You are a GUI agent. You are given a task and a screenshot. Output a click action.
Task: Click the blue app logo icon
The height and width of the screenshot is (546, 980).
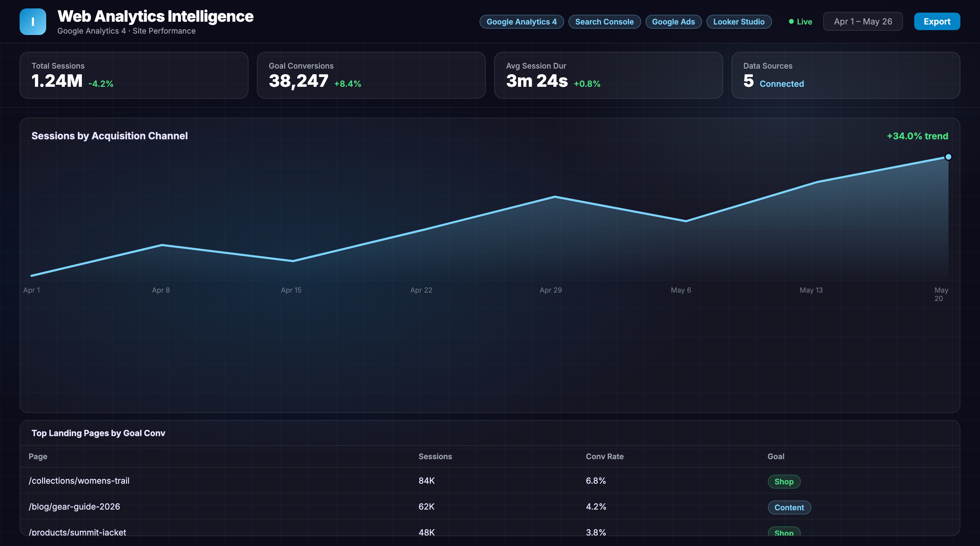(33, 22)
